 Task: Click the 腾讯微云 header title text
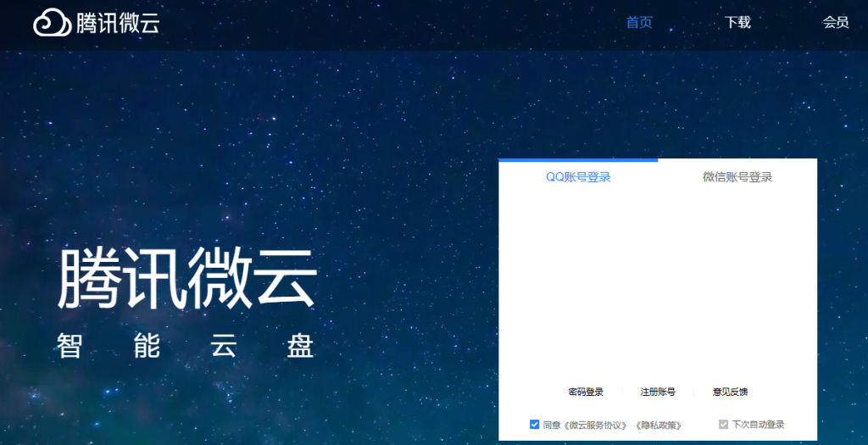118,23
